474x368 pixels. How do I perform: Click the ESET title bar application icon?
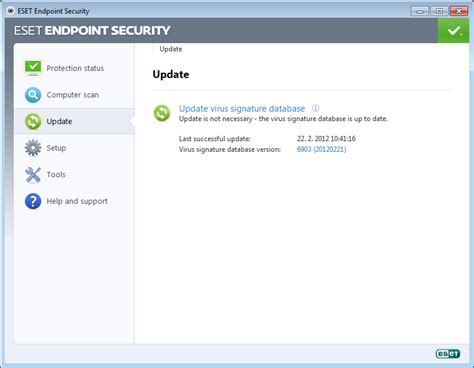11,11
